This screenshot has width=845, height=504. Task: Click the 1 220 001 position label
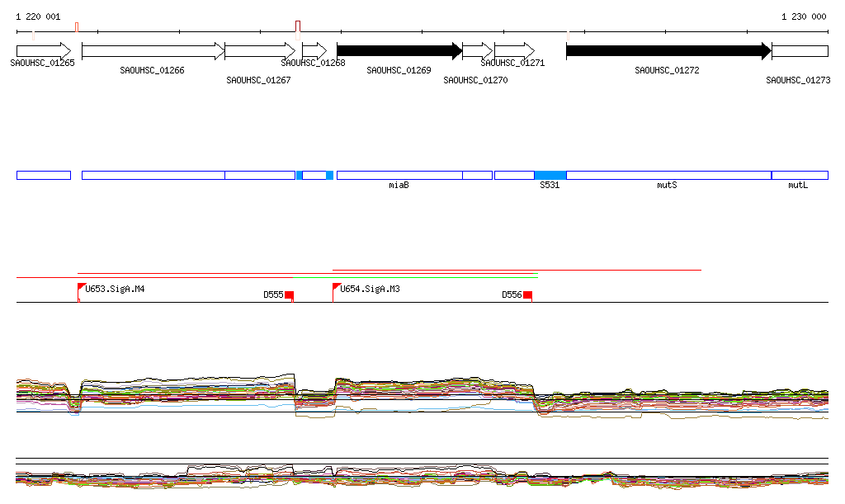coord(38,16)
